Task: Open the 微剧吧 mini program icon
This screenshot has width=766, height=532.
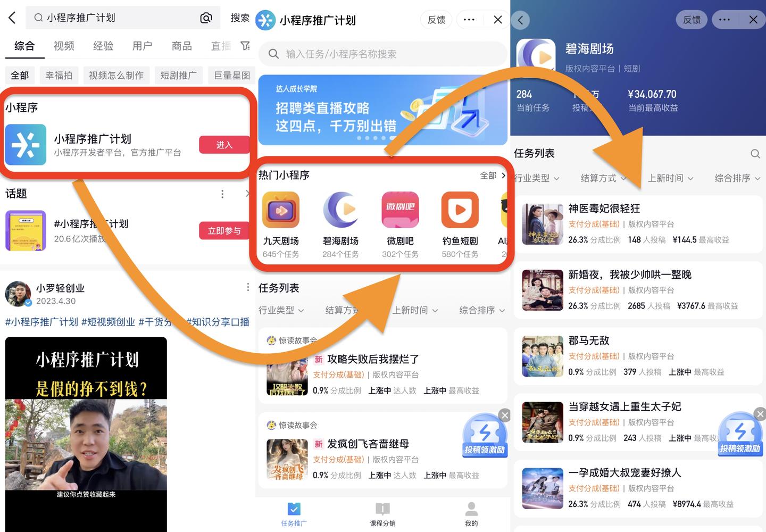Action: [x=399, y=210]
